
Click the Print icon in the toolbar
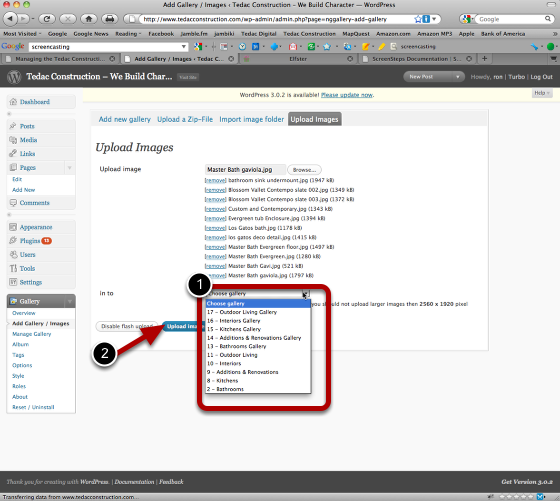110,19
